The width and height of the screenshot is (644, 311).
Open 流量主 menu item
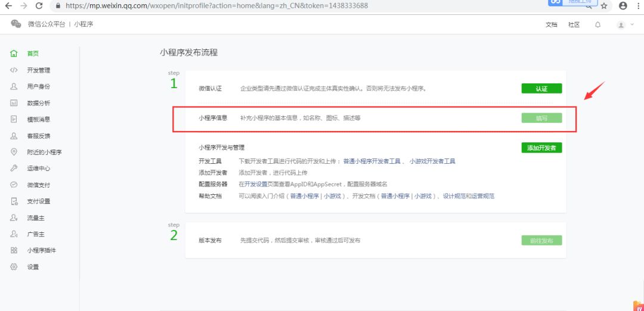pyautogui.click(x=36, y=218)
